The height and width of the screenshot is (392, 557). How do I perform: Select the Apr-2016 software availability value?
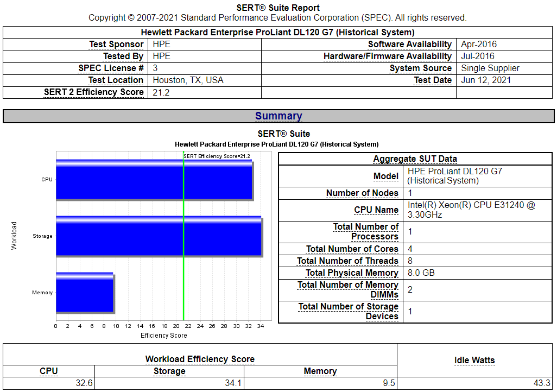click(479, 45)
